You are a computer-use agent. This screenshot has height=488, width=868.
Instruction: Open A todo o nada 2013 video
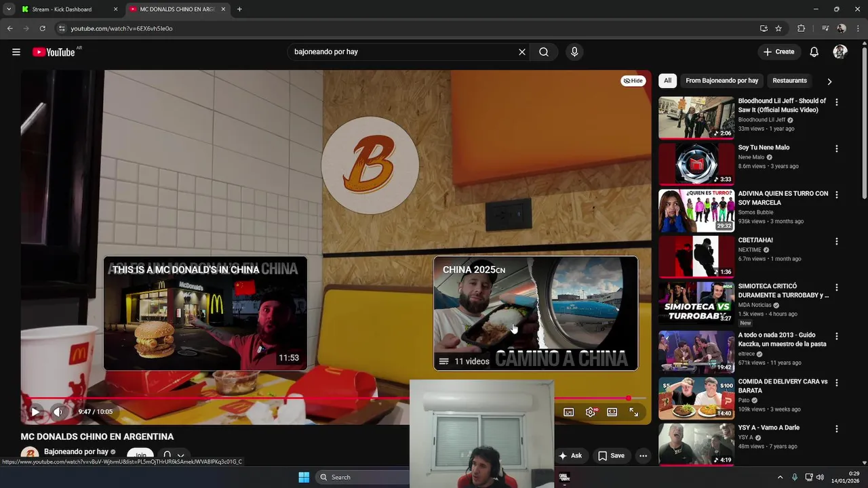point(696,352)
